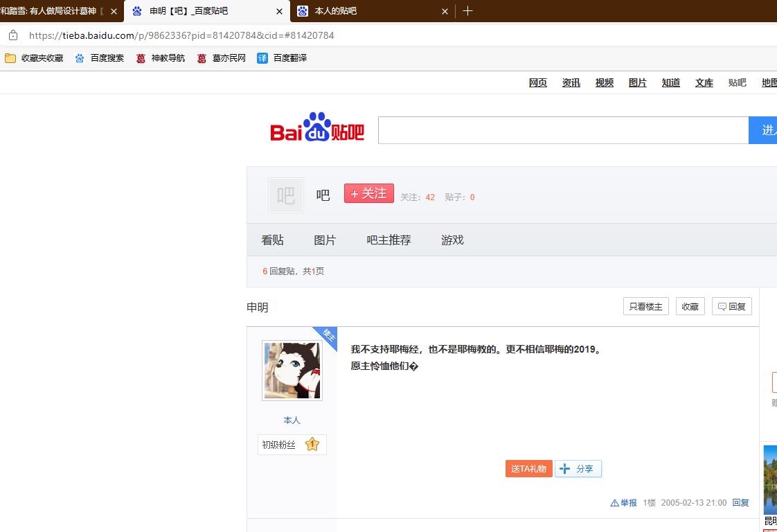
Task: Open the 百度搜索 bookmark
Action: coord(100,58)
